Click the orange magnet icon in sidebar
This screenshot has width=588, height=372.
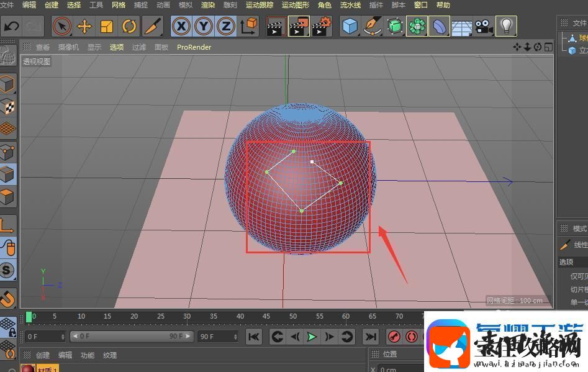(x=8, y=298)
